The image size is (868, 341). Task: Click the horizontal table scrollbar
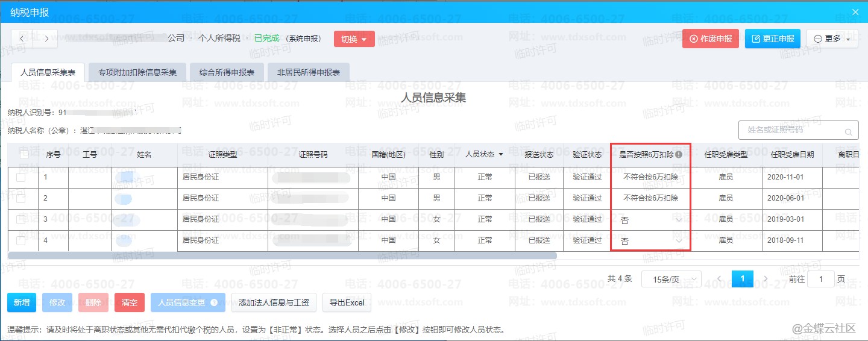coord(282,255)
